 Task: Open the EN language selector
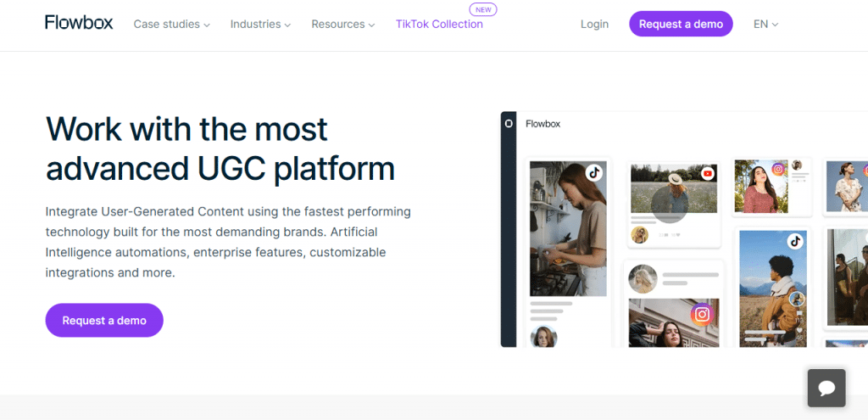[x=765, y=25]
